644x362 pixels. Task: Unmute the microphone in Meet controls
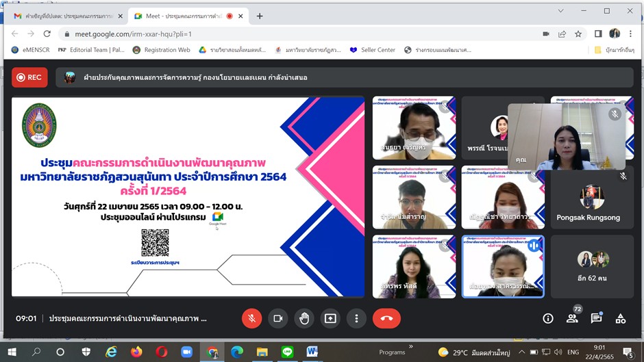(251, 318)
